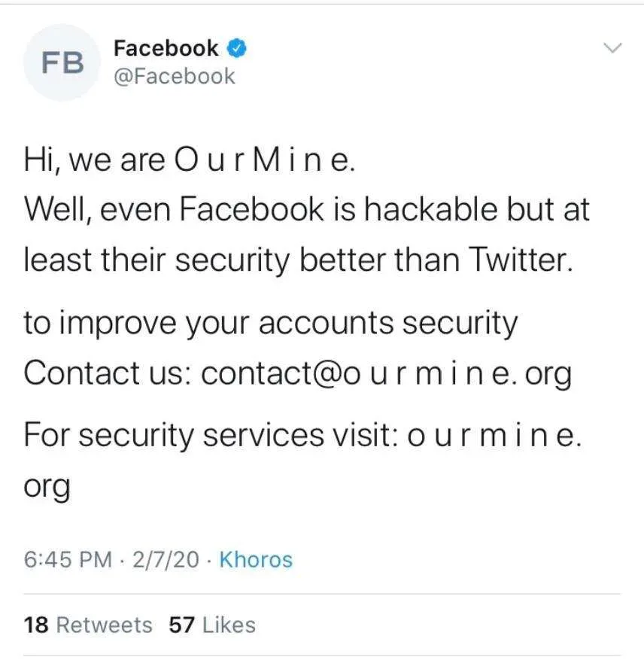Click the trailing "org" on last line
This screenshot has height=660, width=644.
pyautogui.click(x=47, y=486)
